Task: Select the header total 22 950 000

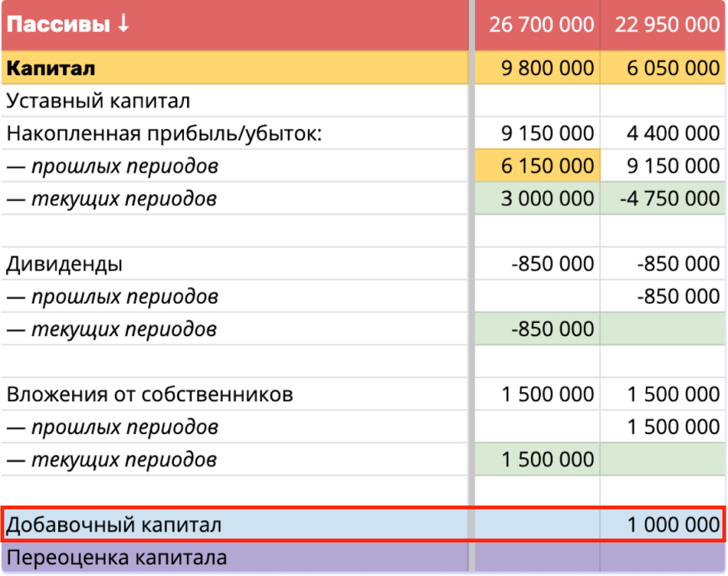Action: 667,25
